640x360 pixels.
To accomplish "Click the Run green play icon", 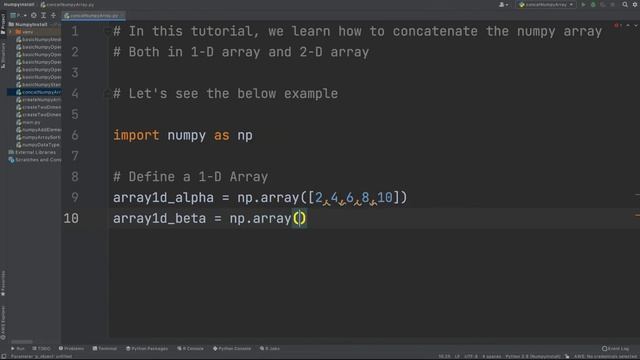I will click(583, 4).
